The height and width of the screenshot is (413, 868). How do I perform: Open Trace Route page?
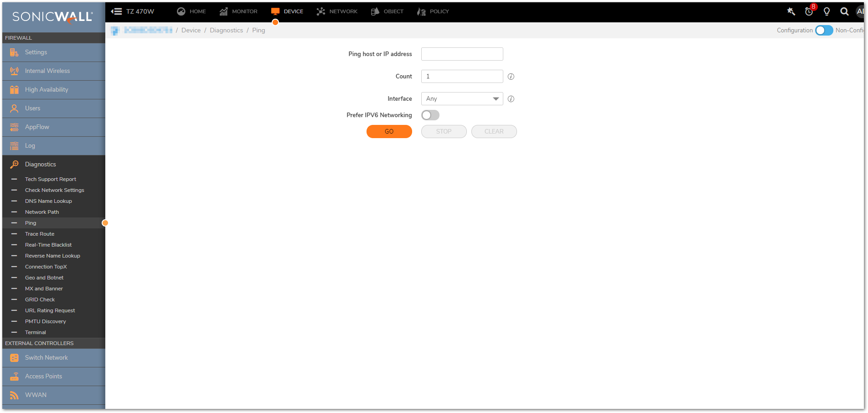[x=40, y=234]
